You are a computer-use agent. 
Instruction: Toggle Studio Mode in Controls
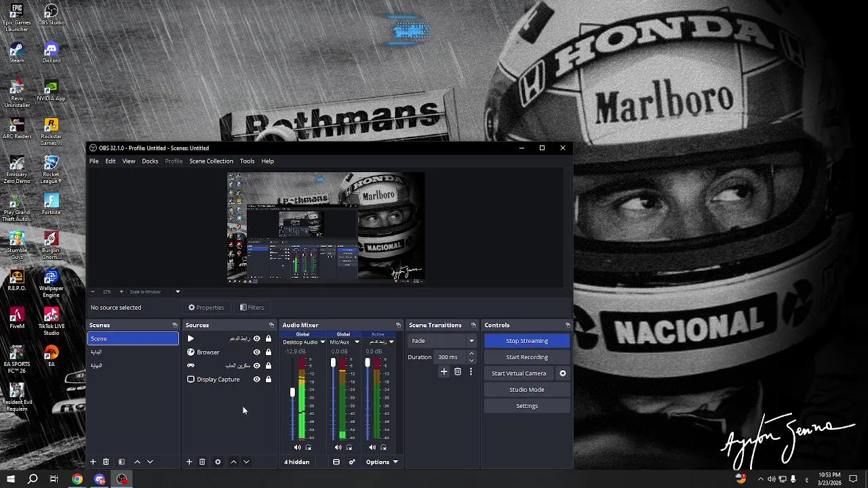click(x=527, y=390)
